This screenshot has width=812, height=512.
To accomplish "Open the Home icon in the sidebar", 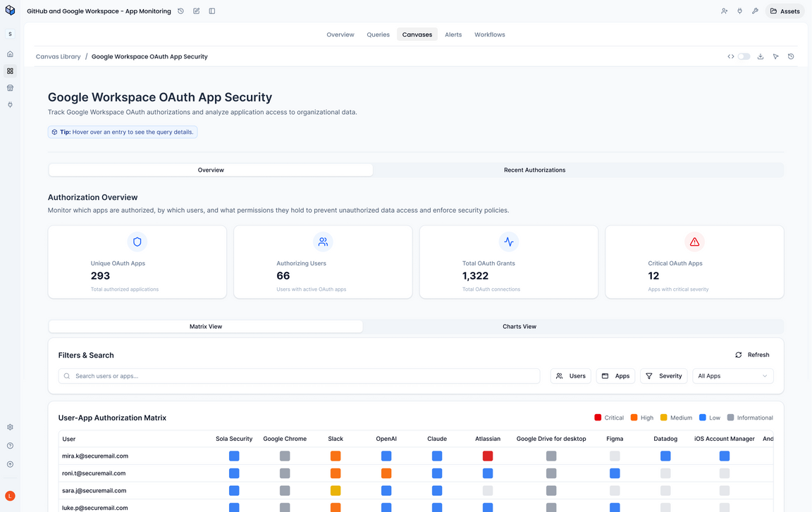I will (10, 54).
